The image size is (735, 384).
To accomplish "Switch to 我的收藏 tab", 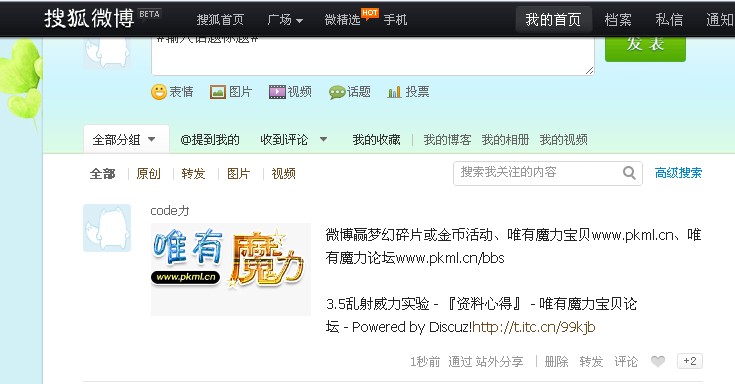I will click(x=376, y=140).
